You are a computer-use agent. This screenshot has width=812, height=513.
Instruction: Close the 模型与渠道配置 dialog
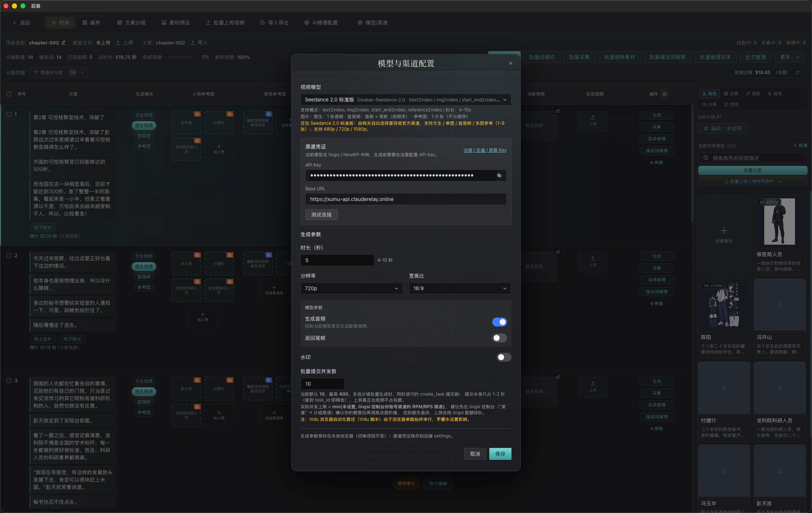click(x=511, y=63)
